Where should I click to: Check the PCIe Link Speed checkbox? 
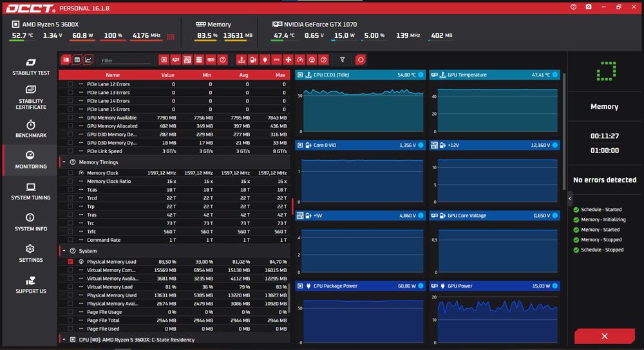tap(71, 151)
